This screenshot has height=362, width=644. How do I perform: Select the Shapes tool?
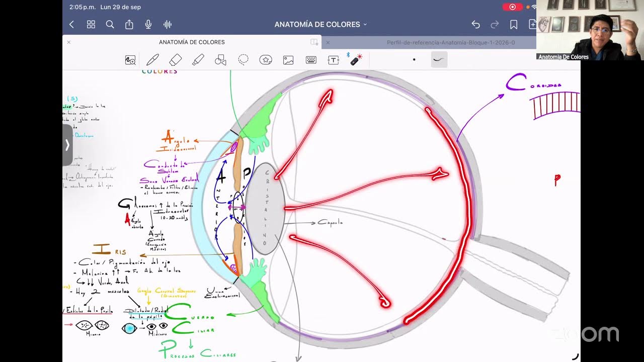[220, 60]
